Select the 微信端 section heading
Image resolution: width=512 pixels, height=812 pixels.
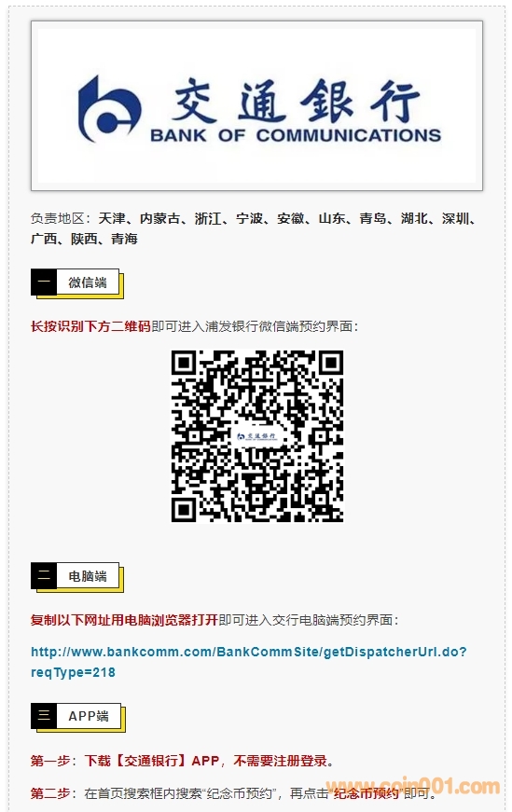88,282
